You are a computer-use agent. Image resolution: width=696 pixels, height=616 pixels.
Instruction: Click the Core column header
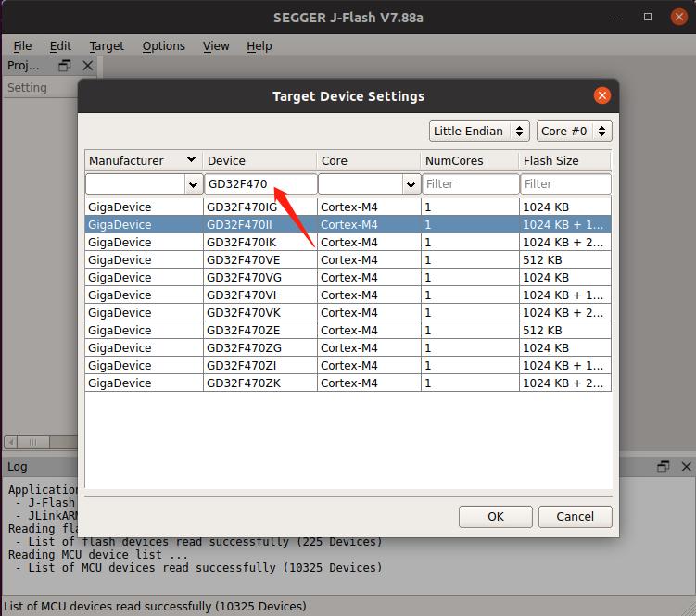(x=369, y=160)
